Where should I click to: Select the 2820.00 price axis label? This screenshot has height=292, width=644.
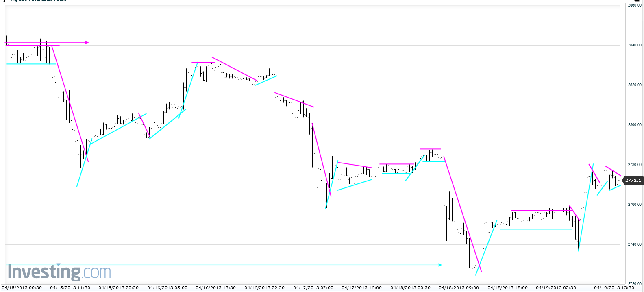tap(635, 85)
